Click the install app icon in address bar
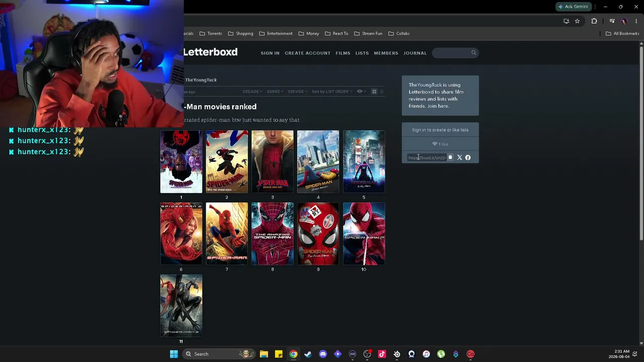This screenshot has width=644, height=362. click(x=567, y=21)
